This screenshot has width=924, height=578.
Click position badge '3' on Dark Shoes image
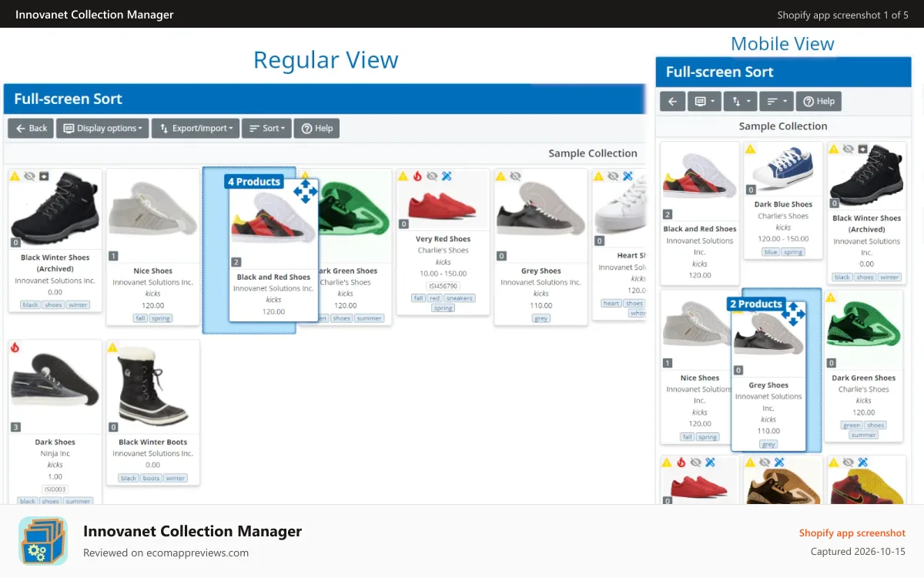[x=15, y=427]
